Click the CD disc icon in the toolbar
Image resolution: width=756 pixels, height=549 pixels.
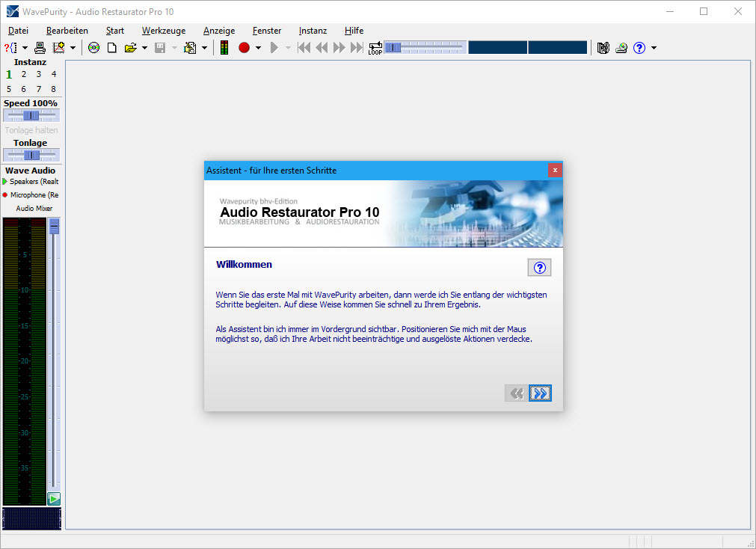point(94,48)
